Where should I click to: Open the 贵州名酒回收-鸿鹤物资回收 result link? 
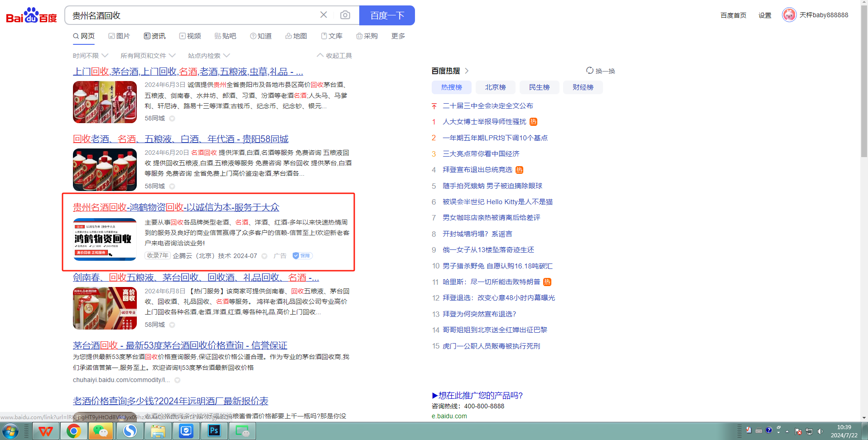(x=176, y=207)
